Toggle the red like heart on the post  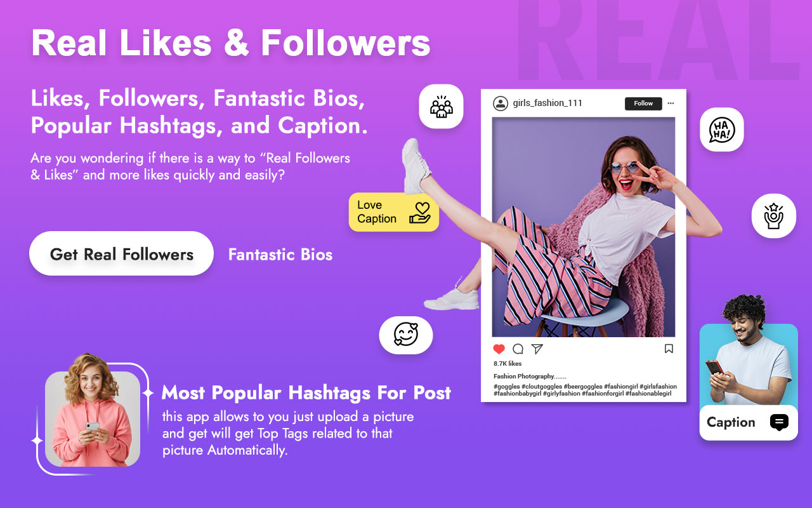[x=498, y=349]
